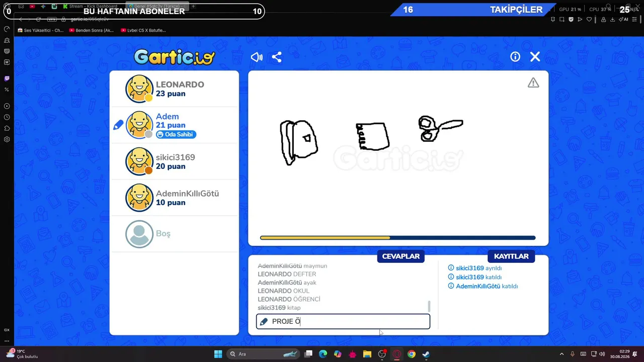Image resolution: width=644 pixels, height=362 pixels.
Task: Switch to Opera GX on taskbar
Action: 397,354
